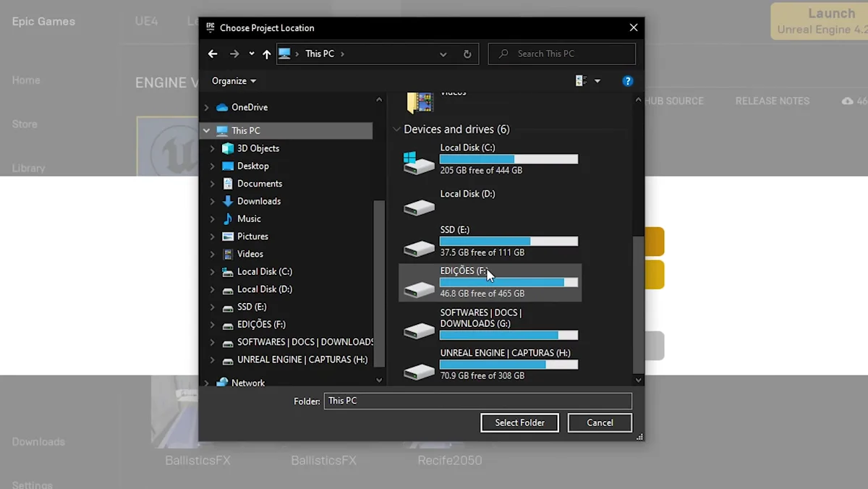Open the view options dropdown arrow
This screenshot has width=868, height=489.
[597, 81]
